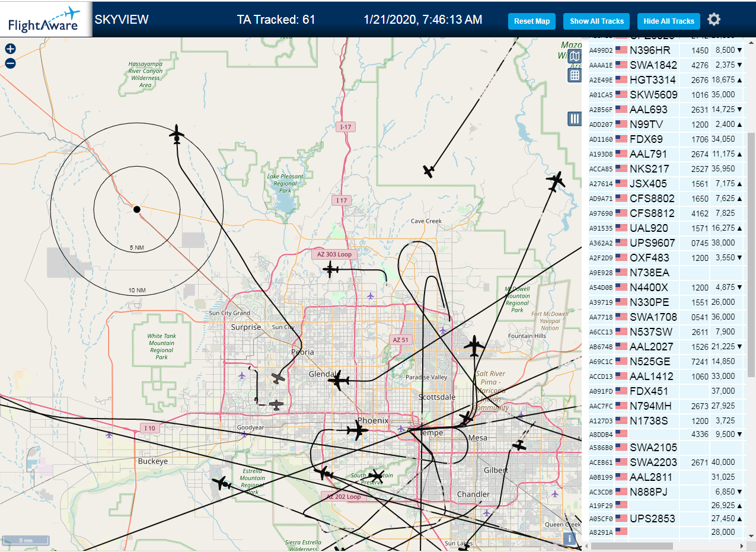Click purple airport marker west of Buckeye
Viewport: 756px width, 552px height.
click(x=109, y=435)
